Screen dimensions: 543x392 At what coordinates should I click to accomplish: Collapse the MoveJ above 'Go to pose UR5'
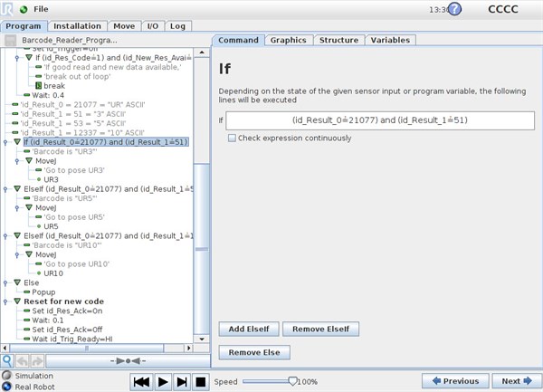point(29,207)
